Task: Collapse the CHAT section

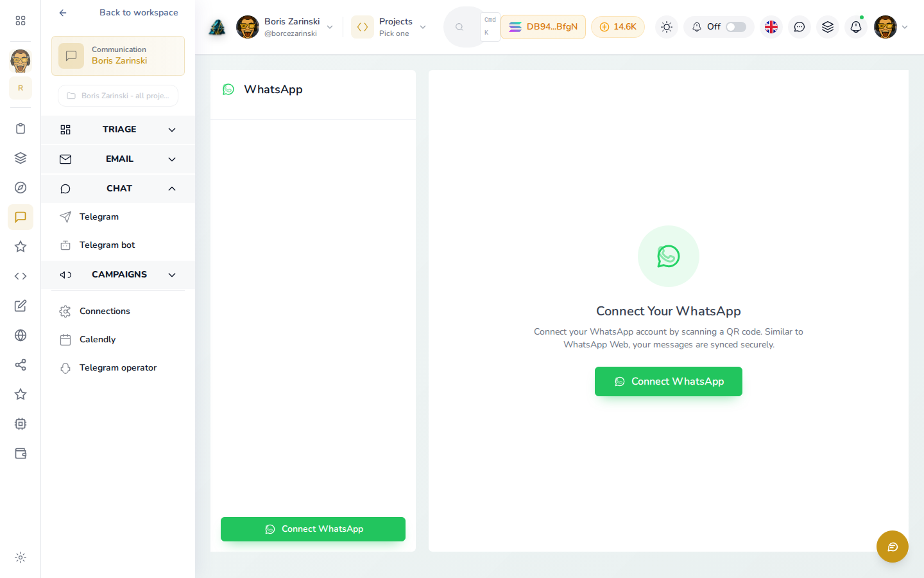Action: [118, 189]
